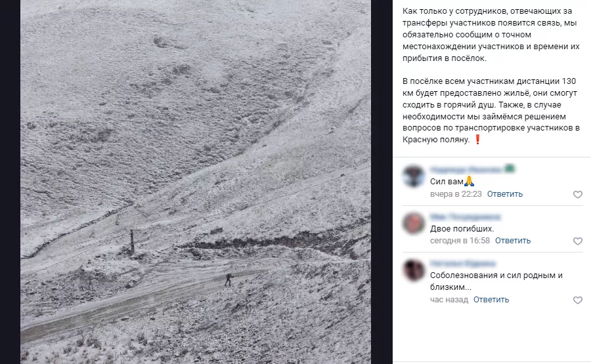Click timestamp "час назад"
Screen dimensions: 591x364
(x=449, y=300)
